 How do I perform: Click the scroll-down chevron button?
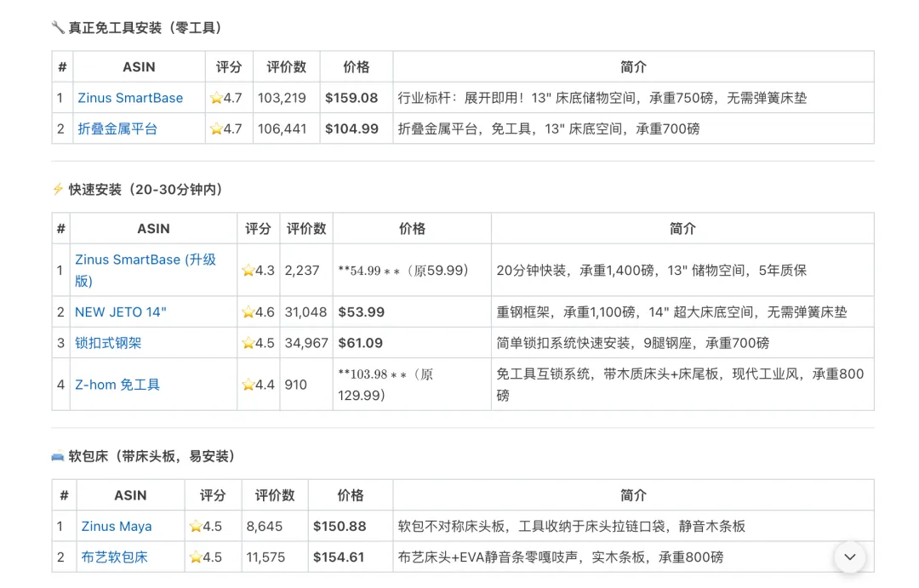pyautogui.click(x=849, y=557)
